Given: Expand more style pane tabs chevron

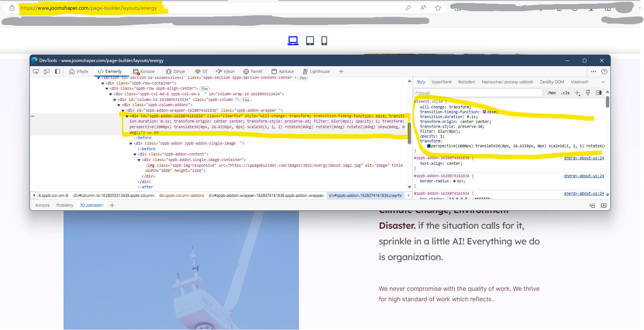Looking at the screenshot, I should [603, 82].
